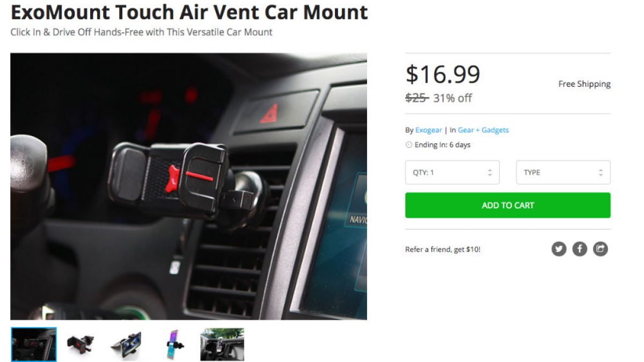Screen dimensions: 644x362
Task: Select the first dashboard vent thumbnail
Action: [34, 344]
